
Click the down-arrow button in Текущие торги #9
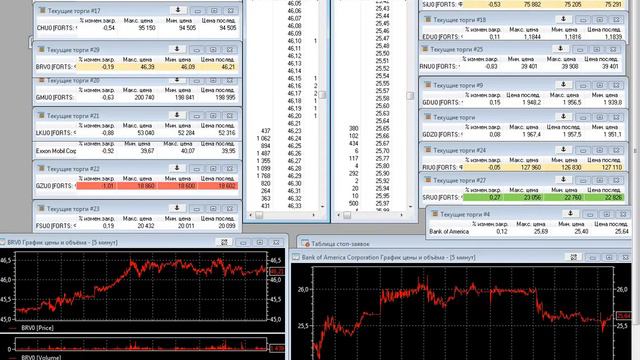[564, 85]
